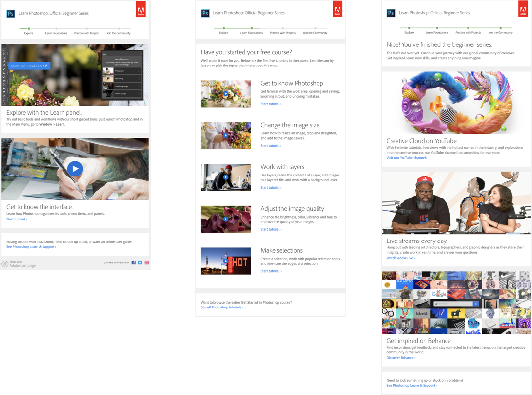
Task: Open the Instagram icon in the footer
Action: (147, 263)
